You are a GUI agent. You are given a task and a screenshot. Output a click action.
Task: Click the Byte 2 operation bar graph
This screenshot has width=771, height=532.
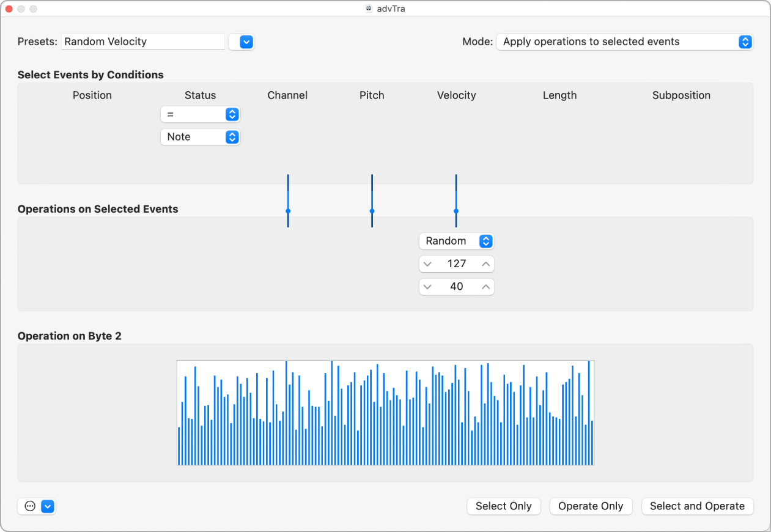pyautogui.click(x=385, y=413)
